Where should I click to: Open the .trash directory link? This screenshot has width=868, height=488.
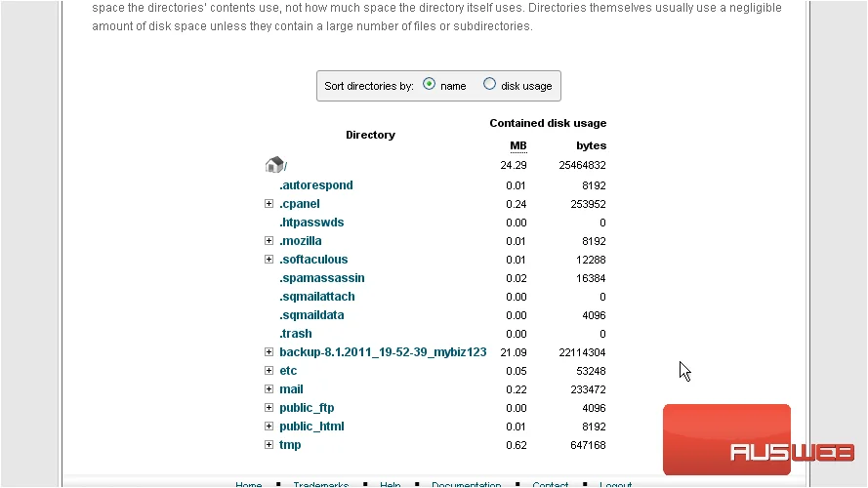[x=296, y=334]
